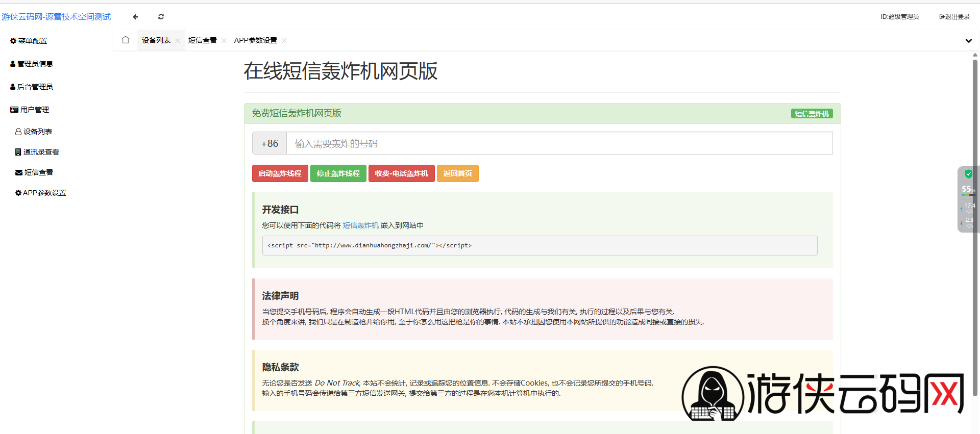Image resolution: width=980 pixels, height=434 pixels.
Task: Click the 55% usage indicator on side widget
Action: (968, 189)
